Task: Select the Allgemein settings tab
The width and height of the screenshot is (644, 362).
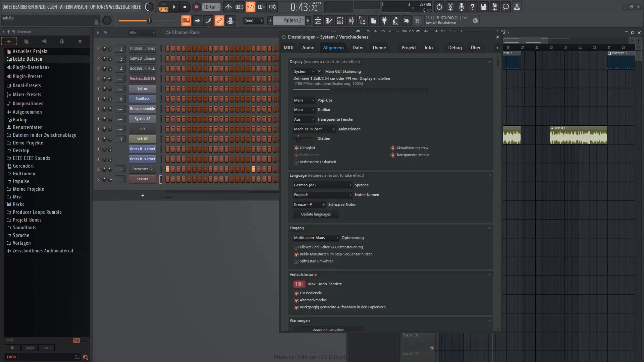Action: click(333, 47)
